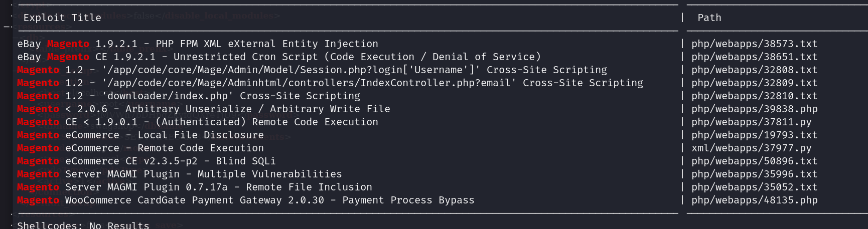
Task: Click the php/webapps/38573.txt path
Action: [754, 44]
